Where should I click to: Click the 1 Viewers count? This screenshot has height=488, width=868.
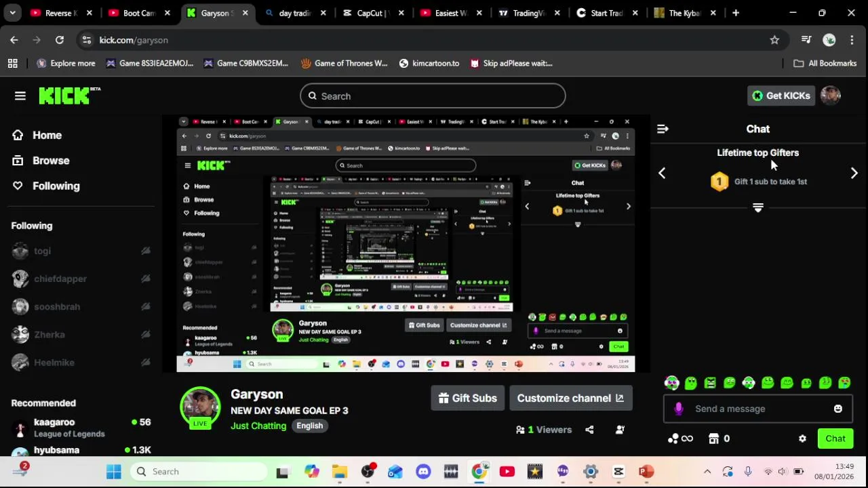tap(543, 430)
